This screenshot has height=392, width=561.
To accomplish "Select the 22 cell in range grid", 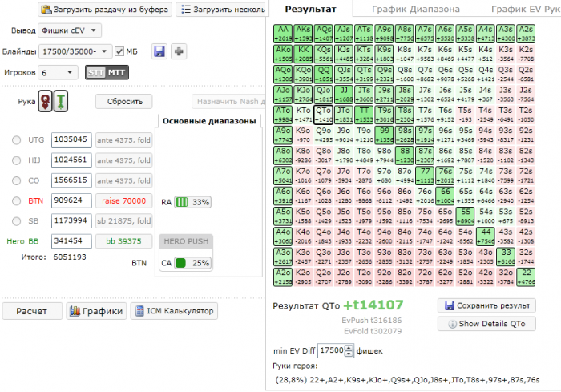I will (526, 277).
